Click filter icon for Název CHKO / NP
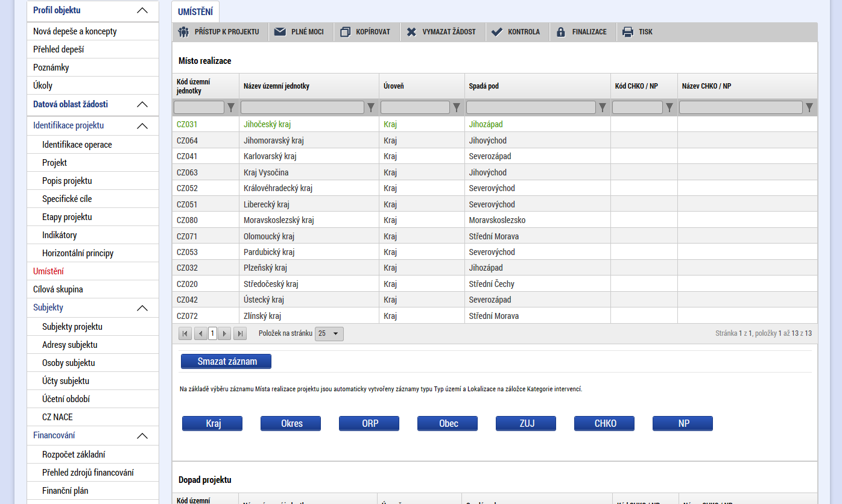842x504 pixels. click(809, 107)
